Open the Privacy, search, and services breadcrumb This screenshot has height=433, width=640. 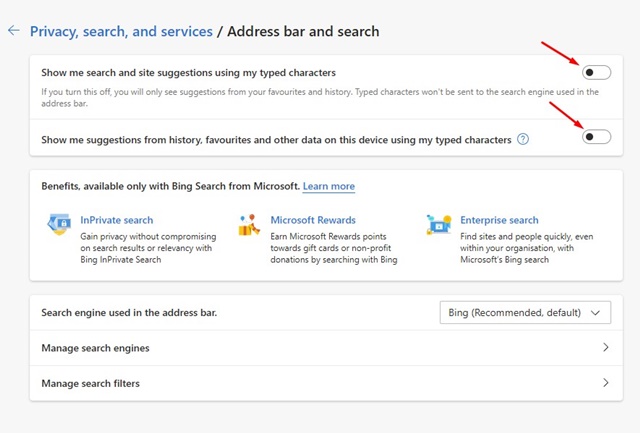click(x=121, y=31)
